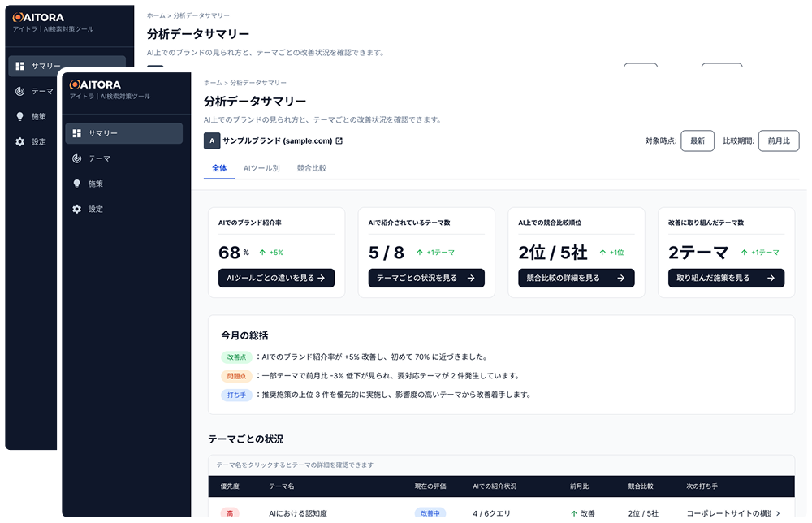Click the 取り組んだ施策を見る button
This screenshot has width=812, height=523.
click(726, 278)
